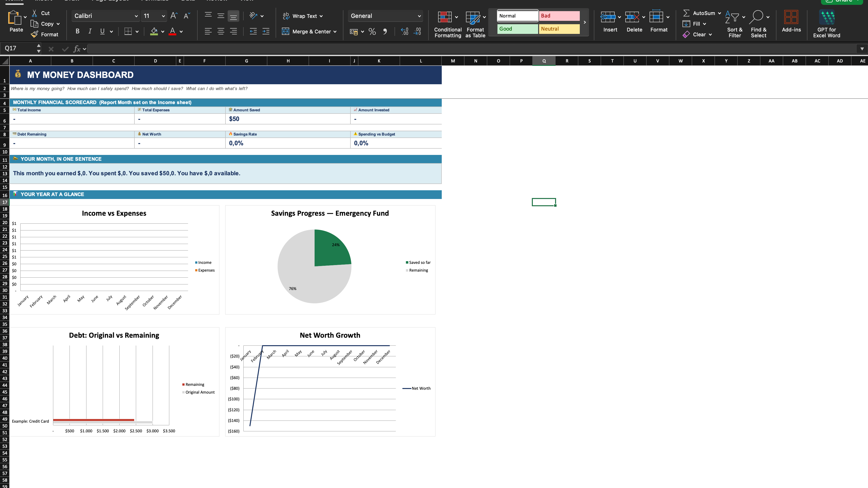Open the font size 11 dropdown
The height and width of the screenshot is (488, 868).
163,16
